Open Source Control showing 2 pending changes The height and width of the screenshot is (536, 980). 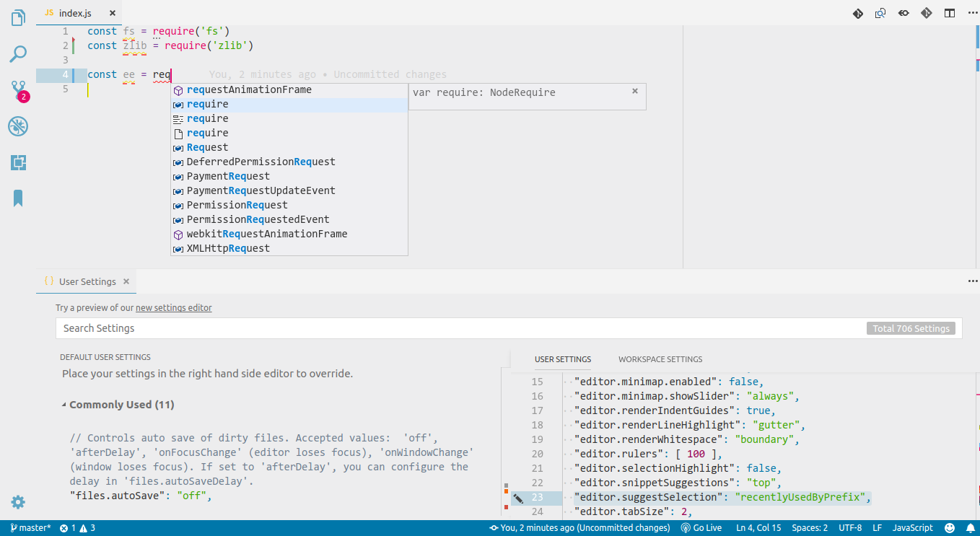click(x=17, y=90)
